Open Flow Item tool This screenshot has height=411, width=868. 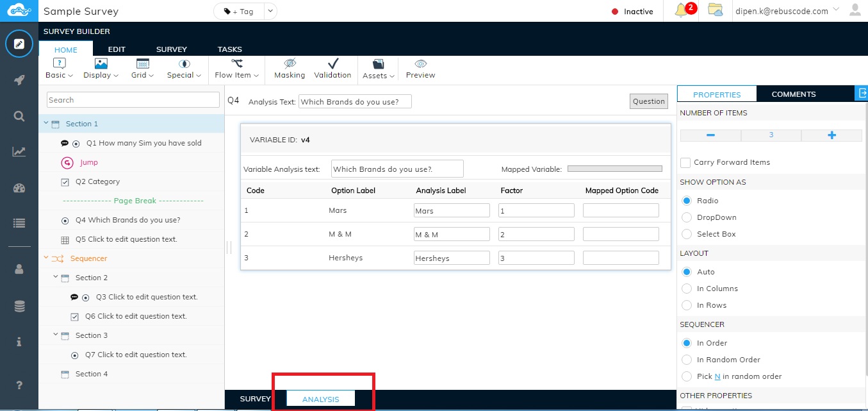(236, 69)
